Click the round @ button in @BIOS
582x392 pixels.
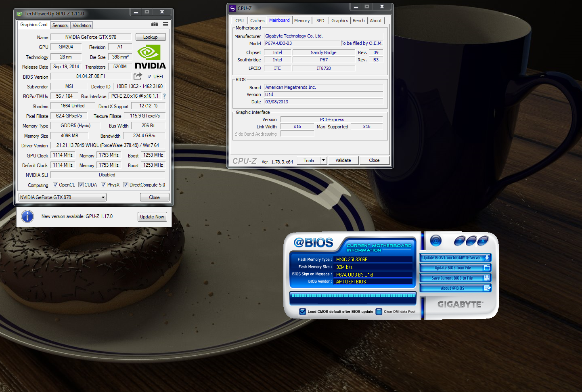coord(435,241)
